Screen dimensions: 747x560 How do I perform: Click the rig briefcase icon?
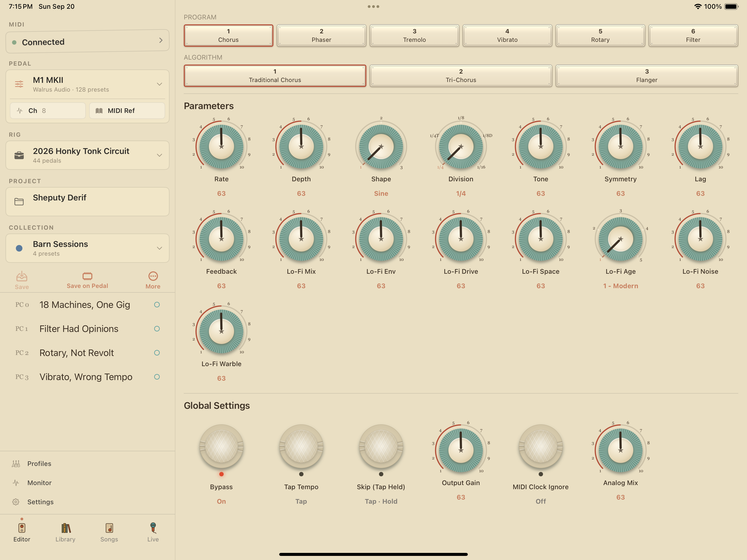pos(19,155)
